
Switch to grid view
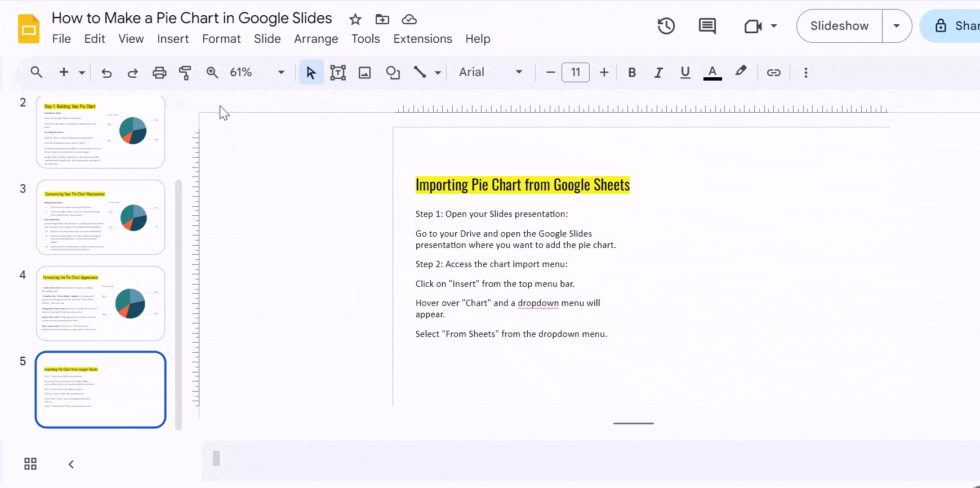(x=30, y=464)
